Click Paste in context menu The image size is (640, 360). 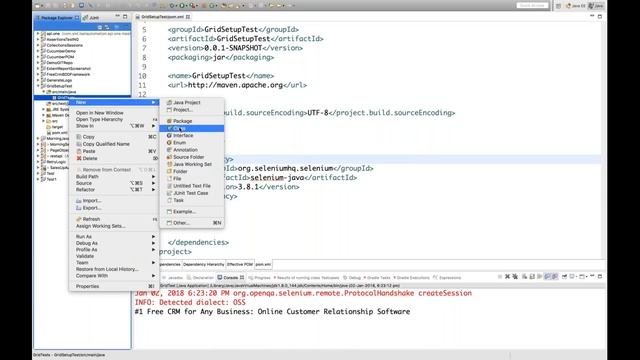[x=114, y=151]
